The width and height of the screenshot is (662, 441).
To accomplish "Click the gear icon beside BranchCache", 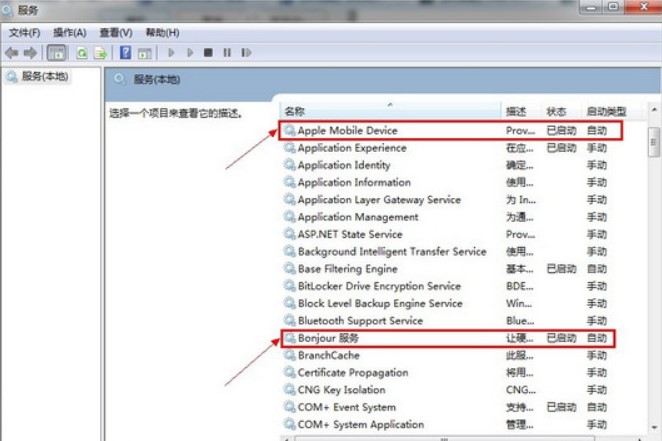I will point(290,355).
